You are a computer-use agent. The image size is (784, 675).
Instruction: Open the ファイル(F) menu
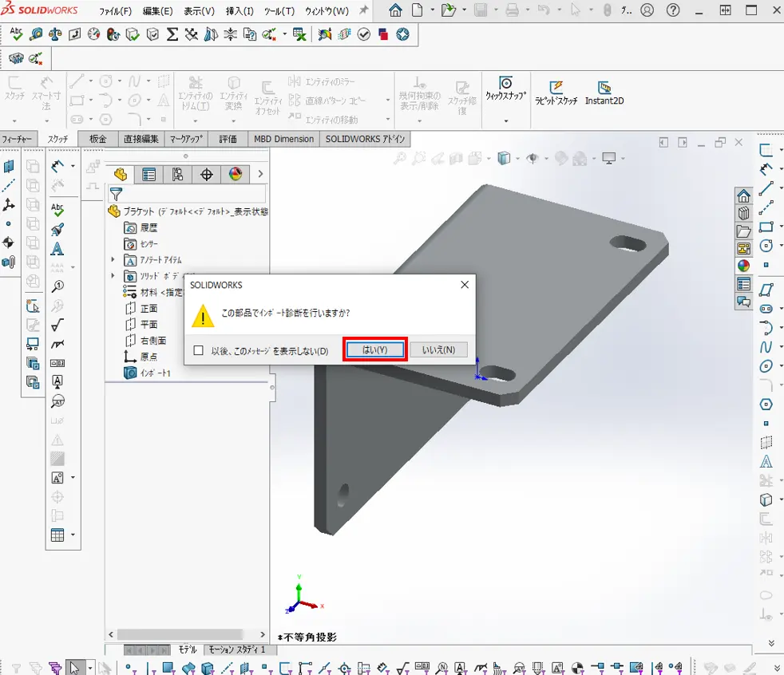(115, 11)
